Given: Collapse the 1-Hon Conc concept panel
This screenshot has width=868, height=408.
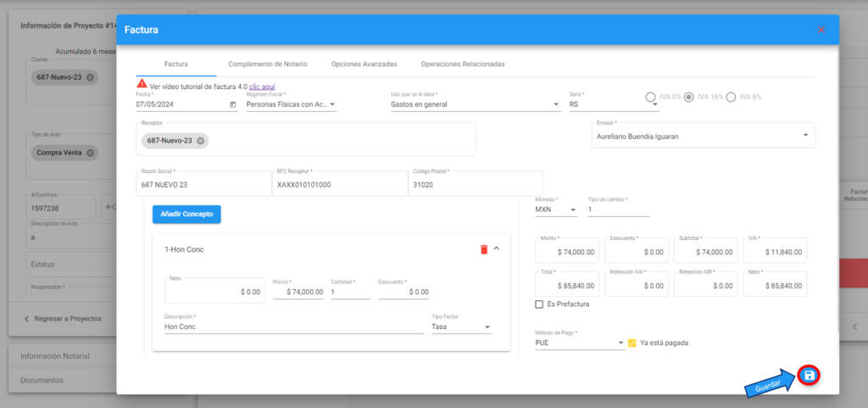Looking at the screenshot, I should click(x=497, y=249).
